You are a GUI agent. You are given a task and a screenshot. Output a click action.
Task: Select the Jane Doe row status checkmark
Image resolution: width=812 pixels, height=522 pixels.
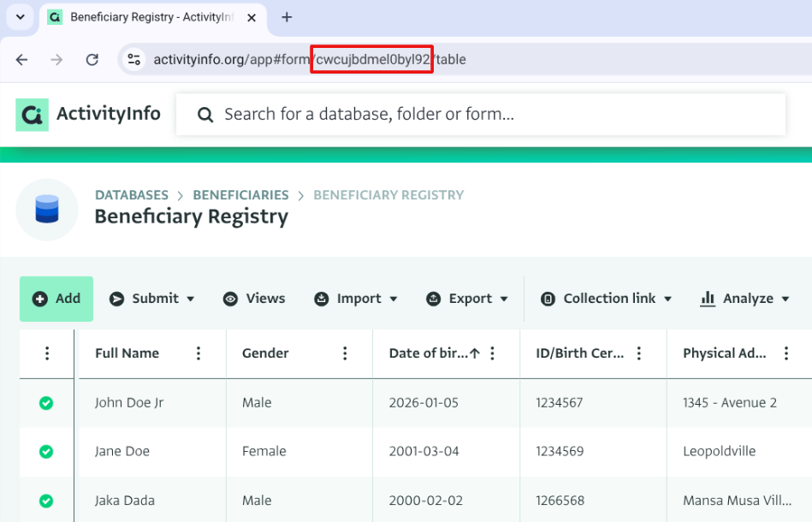tap(46, 452)
